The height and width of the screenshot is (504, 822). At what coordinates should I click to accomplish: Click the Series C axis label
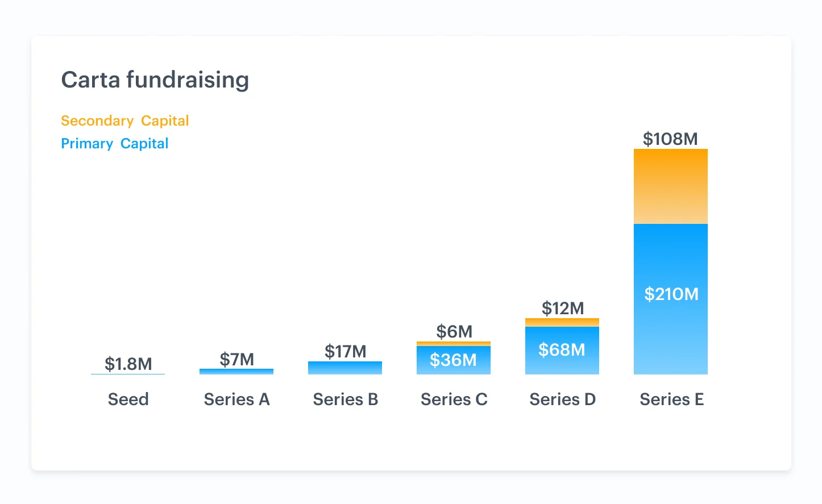point(454,399)
